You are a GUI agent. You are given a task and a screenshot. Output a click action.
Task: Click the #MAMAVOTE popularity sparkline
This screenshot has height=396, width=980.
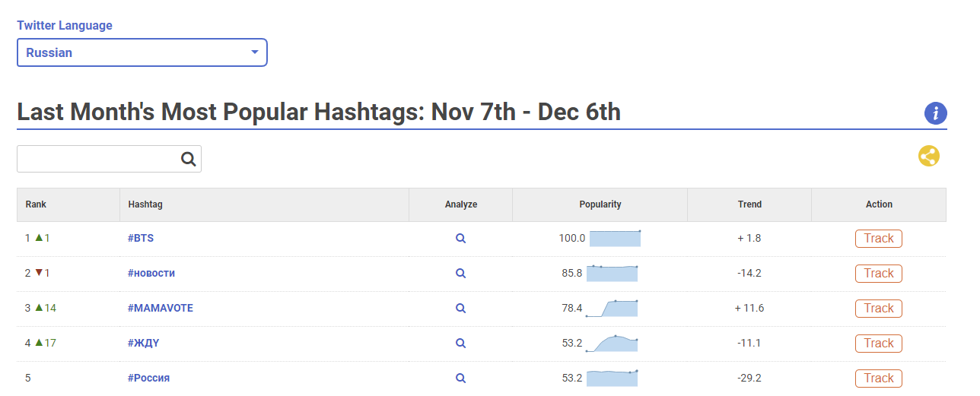tap(612, 309)
